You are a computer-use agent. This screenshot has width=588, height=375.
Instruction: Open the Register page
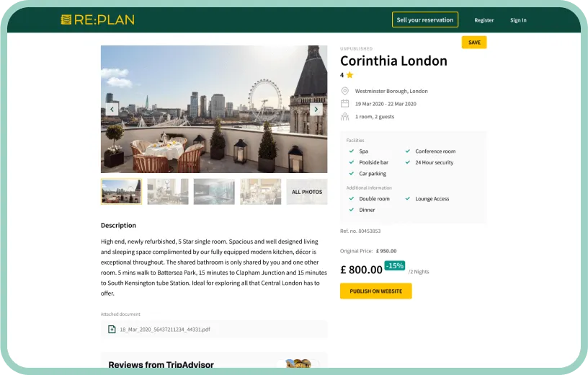tap(484, 20)
